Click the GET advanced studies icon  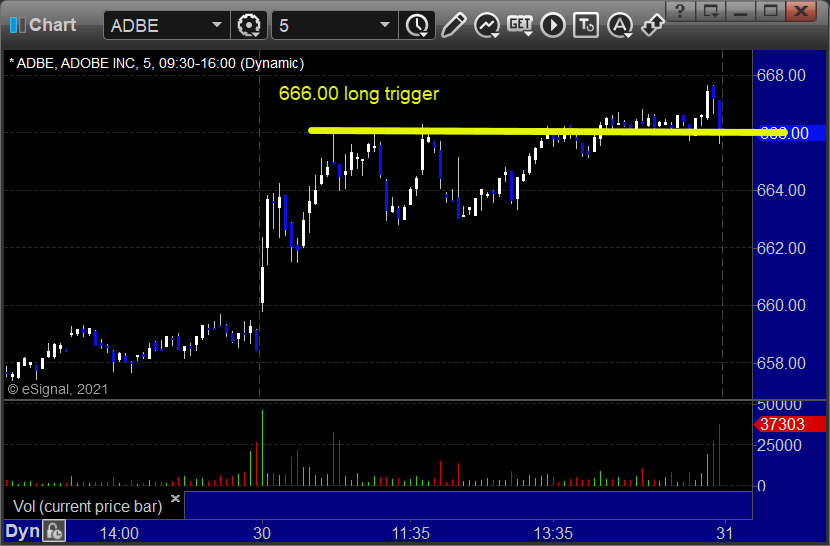click(520, 25)
